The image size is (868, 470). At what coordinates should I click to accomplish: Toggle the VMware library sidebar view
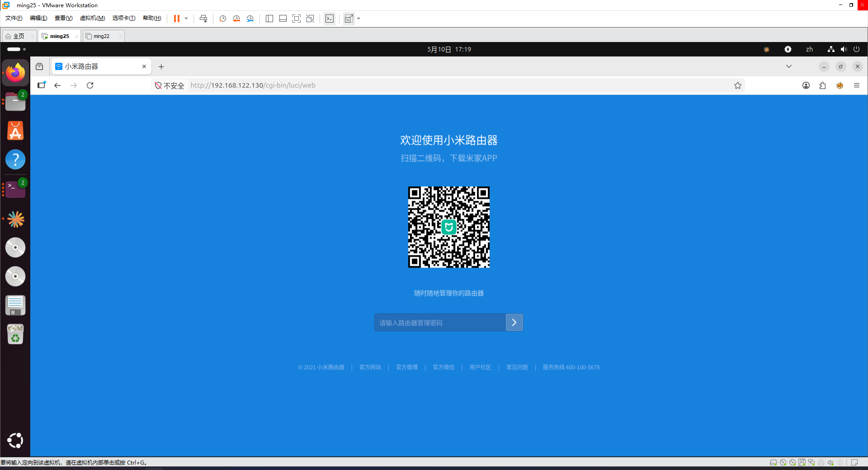point(269,19)
